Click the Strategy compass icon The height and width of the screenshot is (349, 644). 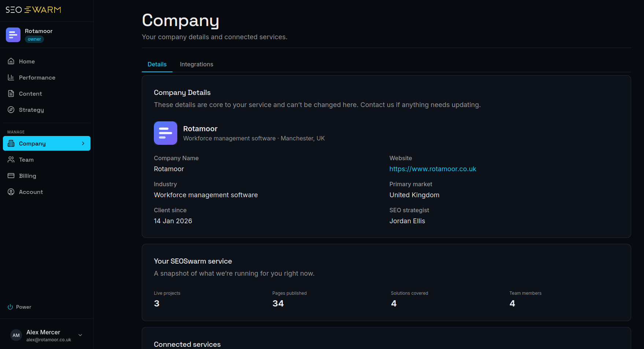(x=11, y=110)
